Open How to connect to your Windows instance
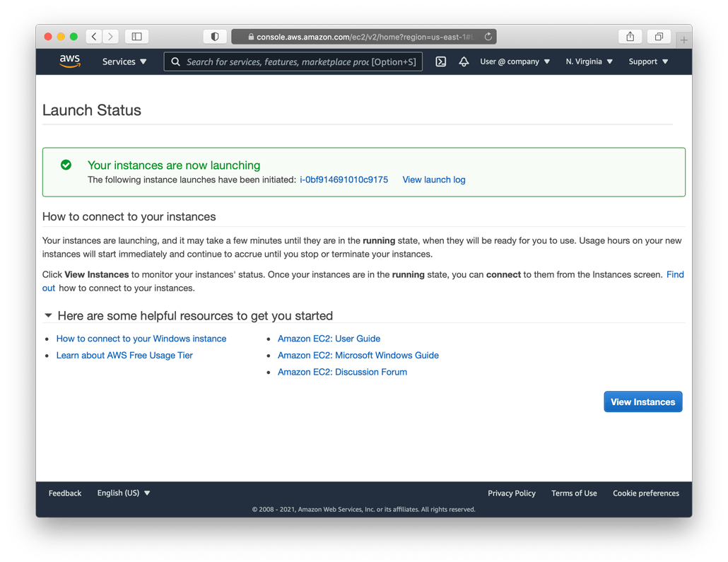 tap(141, 339)
